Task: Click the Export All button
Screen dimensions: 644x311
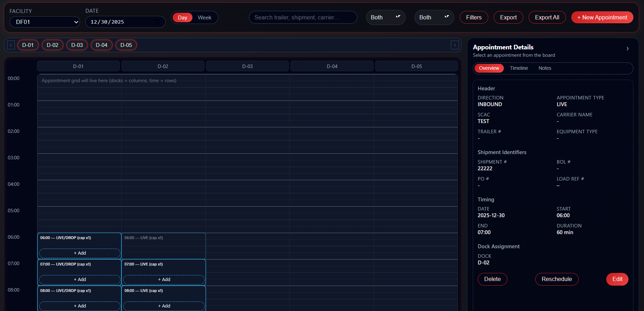Action: pyautogui.click(x=547, y=17)
